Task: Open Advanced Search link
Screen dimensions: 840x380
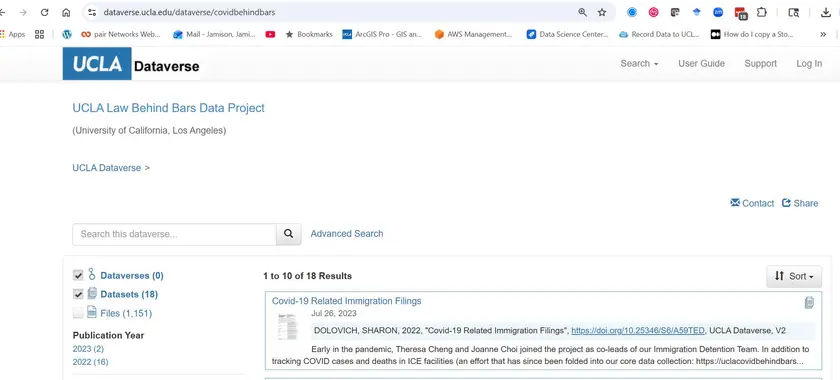Action: (x=347, y=234)
